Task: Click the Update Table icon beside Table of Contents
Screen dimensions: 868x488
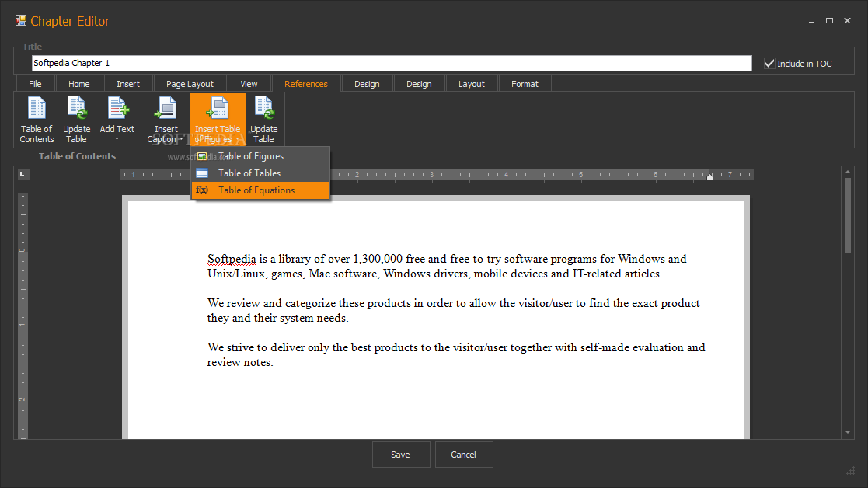Action: pyautogui.click(x=77, y=109)
